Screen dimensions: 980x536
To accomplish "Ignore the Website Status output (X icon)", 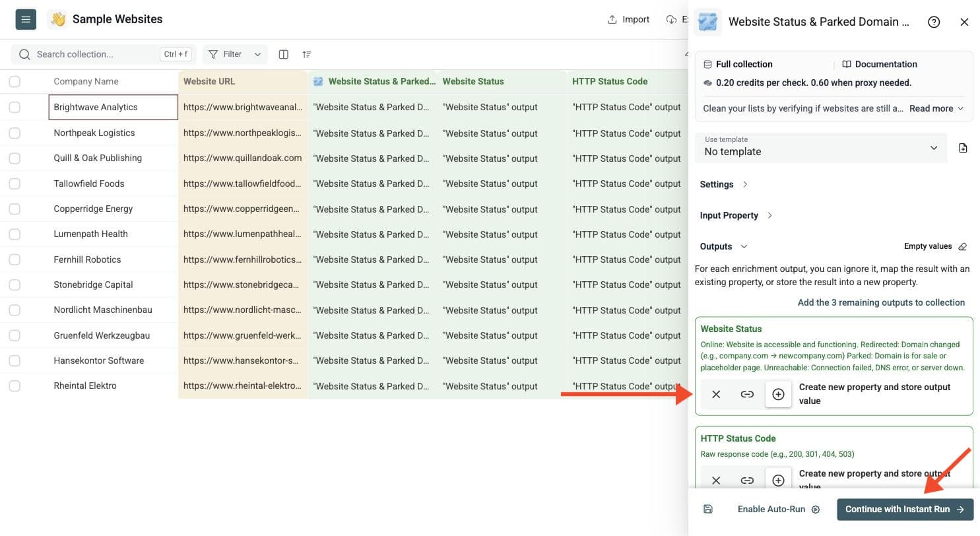I will click(x=716, y=394).
